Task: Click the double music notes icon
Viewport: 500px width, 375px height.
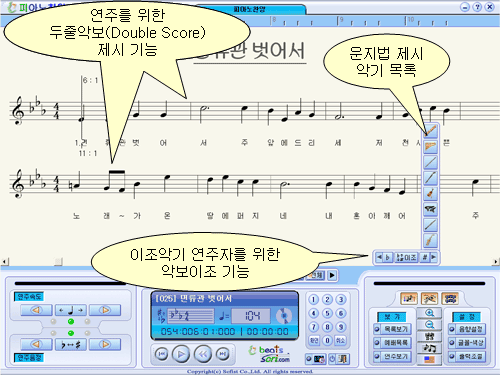Action: (x=430, y=348)
